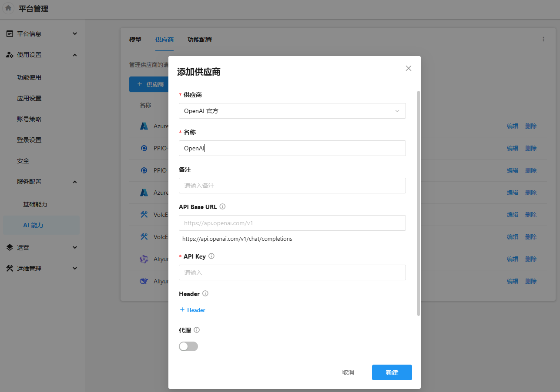This screenshot has width=560, height=392.
Task: Switch to the 功能配置 tab
Action: tap(200, 40)
